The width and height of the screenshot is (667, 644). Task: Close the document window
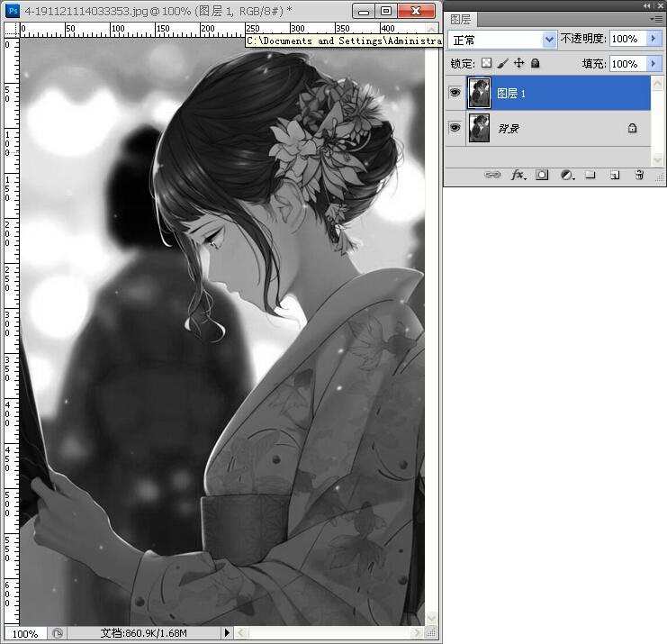(417, 11)
